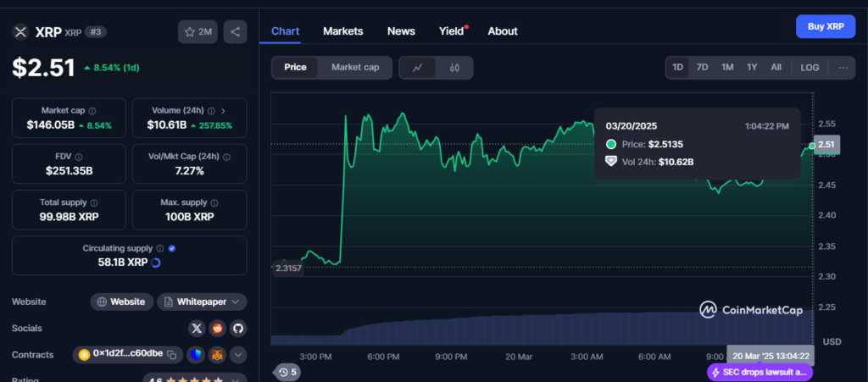Click Volume (24h) info icon
Image resolution: width=868 pixels, height=382 pixels.
pyautogui.click(x=212, y=111)
